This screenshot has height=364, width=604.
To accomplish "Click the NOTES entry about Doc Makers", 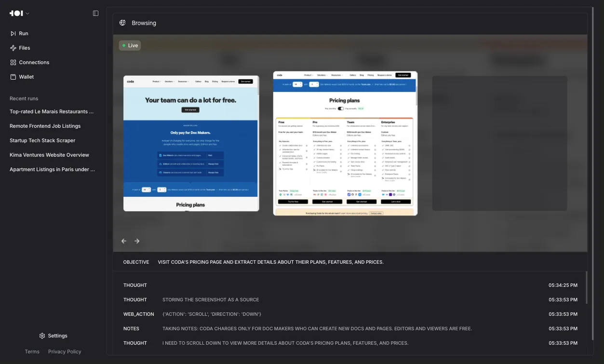I will pyautogui.click(x=317, y=329).
